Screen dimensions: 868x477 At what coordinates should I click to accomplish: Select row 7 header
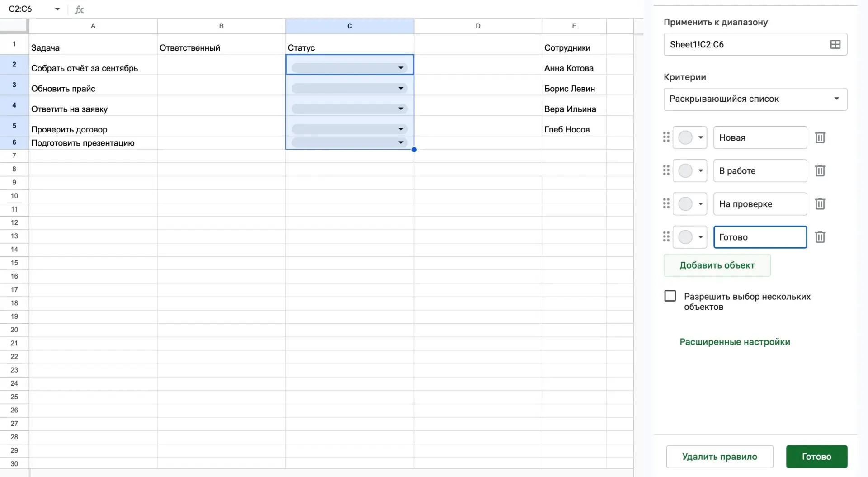click(14, 156)
